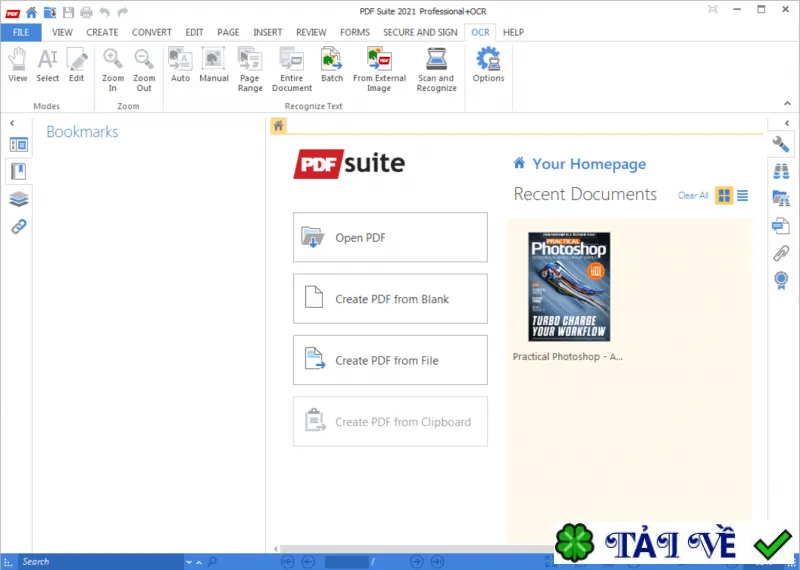Click the Zoom Out magnifier

click(144, 70)
